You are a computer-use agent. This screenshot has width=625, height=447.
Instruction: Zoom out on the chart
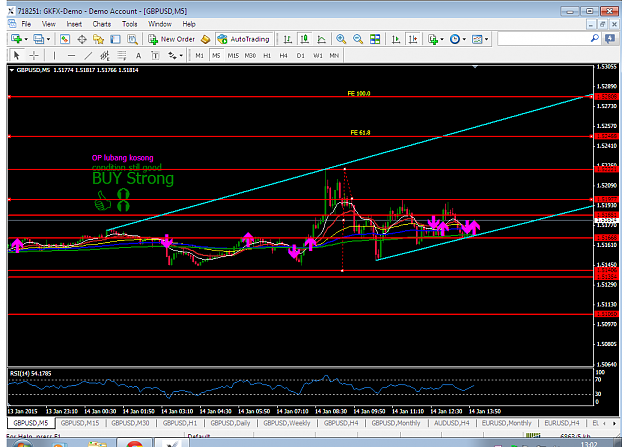click(358, 39)
